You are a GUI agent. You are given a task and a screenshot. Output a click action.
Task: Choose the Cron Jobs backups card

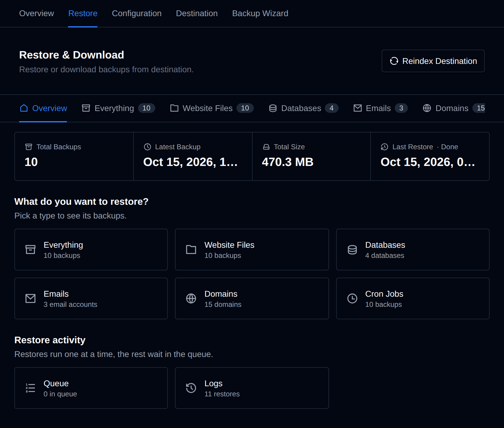(x=413, y=298)
